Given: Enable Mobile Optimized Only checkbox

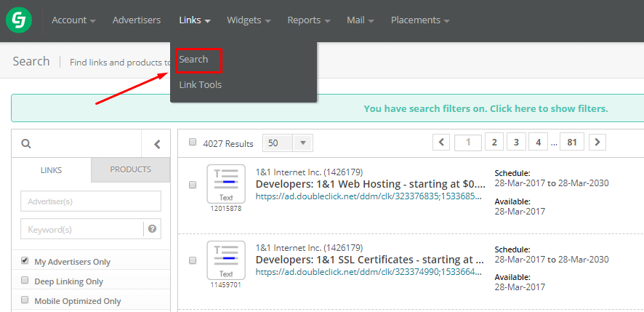Looking at the screenshot, I should click(x=25, y=300).
